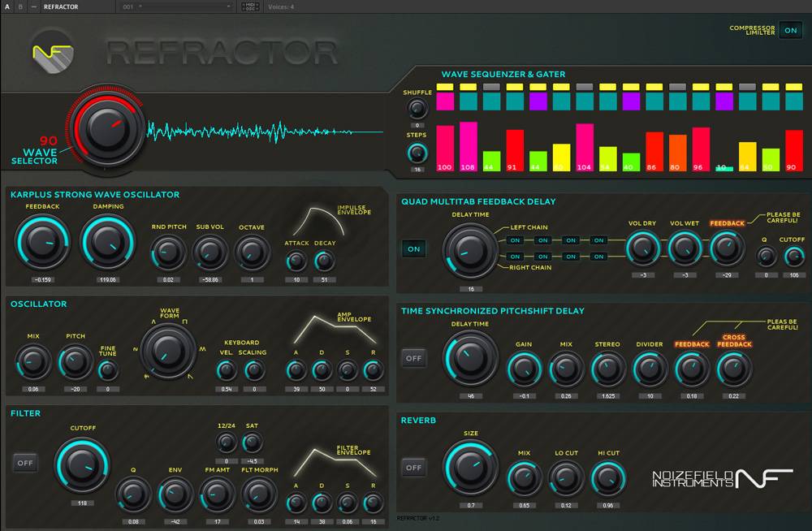This screenshot has height=531, width=812.
Task: Click the Steps knob
Action: tap(417, 153)
